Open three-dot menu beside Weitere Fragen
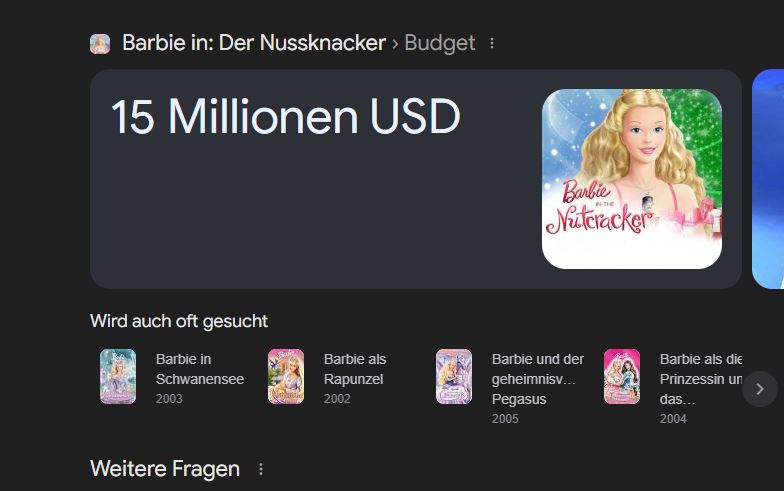Image resolution: width=784 pixels, height=491 pixels. point(261,469)
